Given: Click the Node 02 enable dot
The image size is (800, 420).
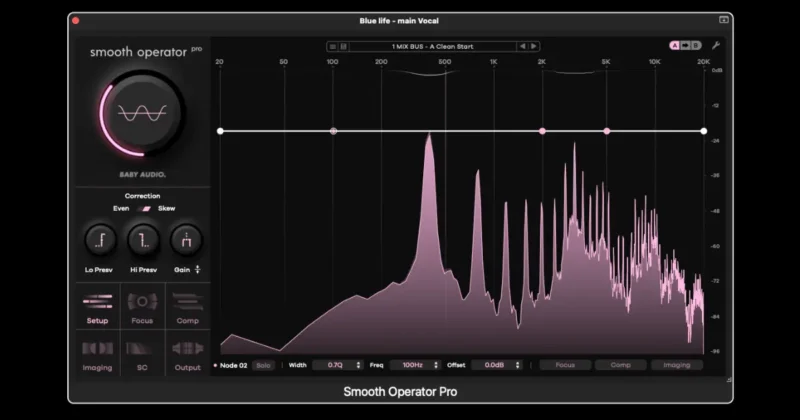Looking at the screenshot, I should coord(215,365).
